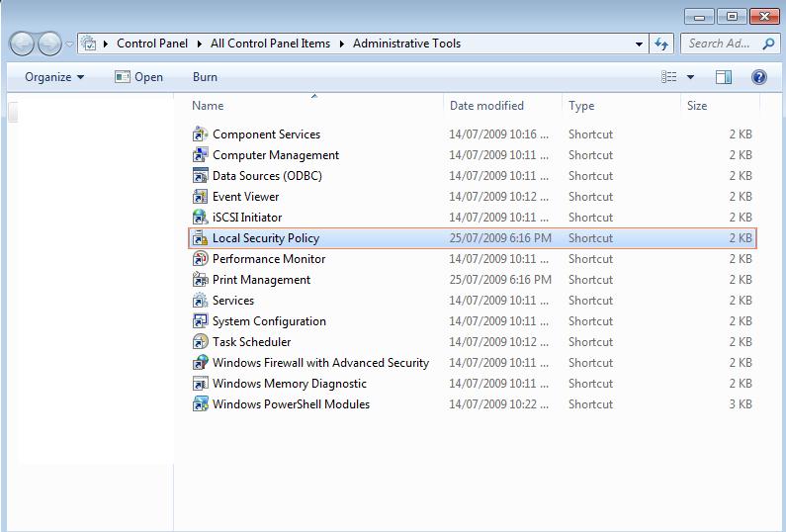Click the 14/07/2009 10:22 date cell
The width and height of the screenshot is (786, 532).
coord(498,404)
